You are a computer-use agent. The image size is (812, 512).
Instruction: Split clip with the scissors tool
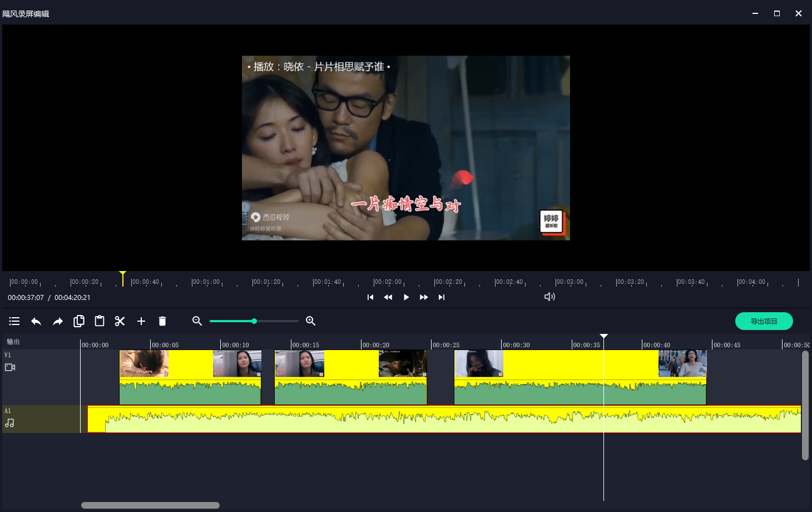[120, 321]
